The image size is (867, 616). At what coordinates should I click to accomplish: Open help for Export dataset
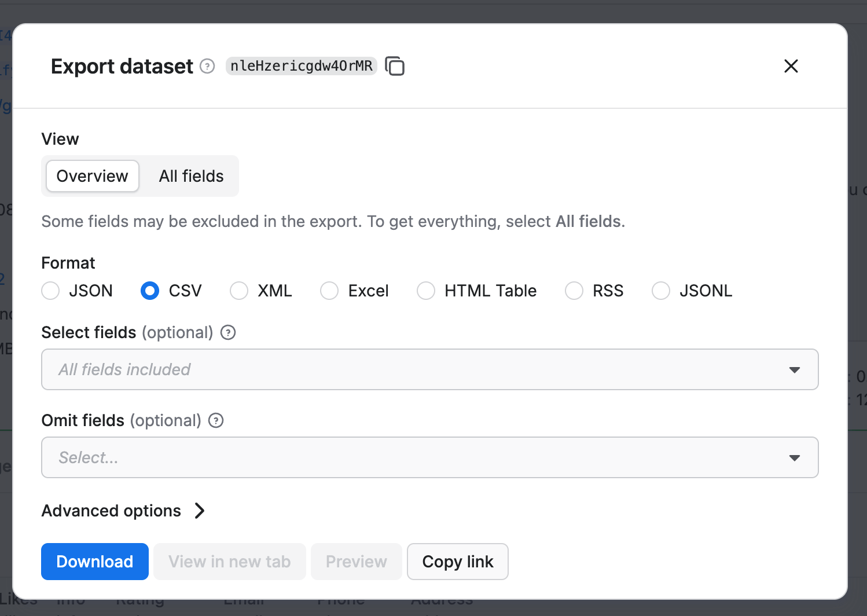(207, 66)
